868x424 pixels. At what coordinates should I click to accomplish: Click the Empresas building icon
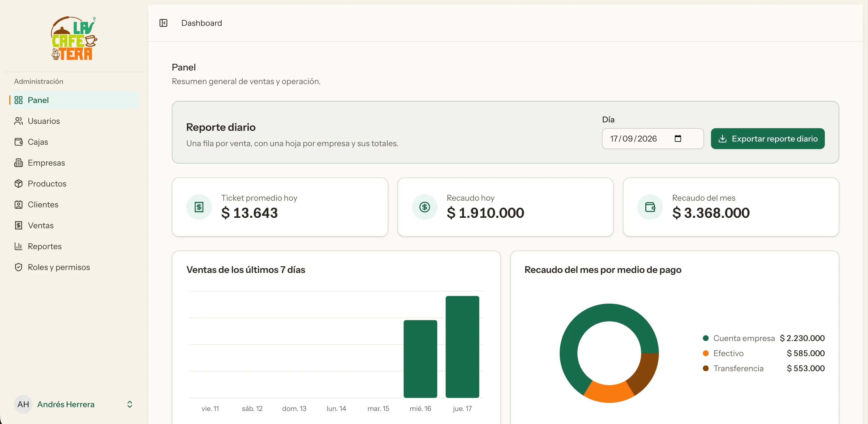[19, 163]
